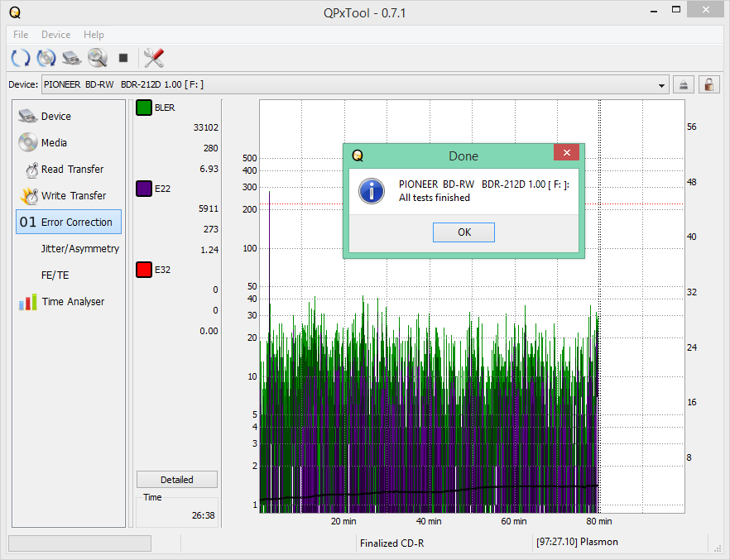Open the Device sidebar page
The height and width of the screenshot is (560, 730).
pyautogui.click(x=69, y=117)
